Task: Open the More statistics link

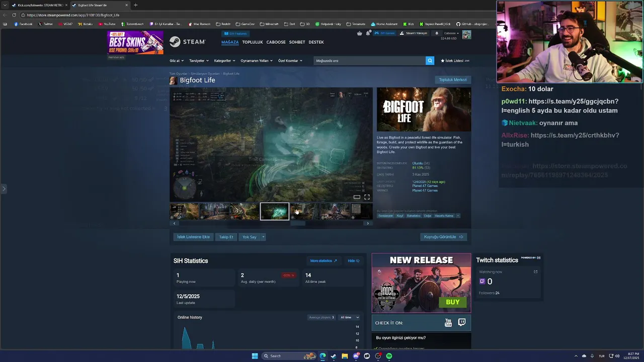Action: pyautogui.click(x=324, y=260)
